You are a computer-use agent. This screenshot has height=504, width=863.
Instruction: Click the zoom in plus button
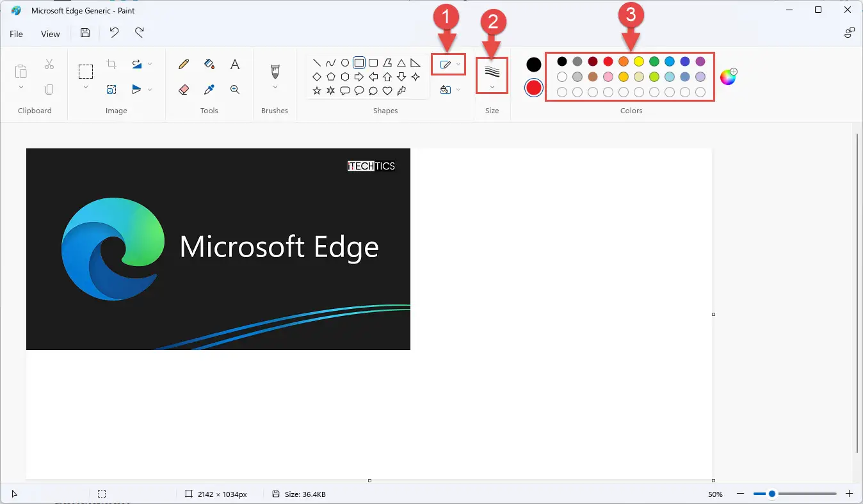point(850,494)
